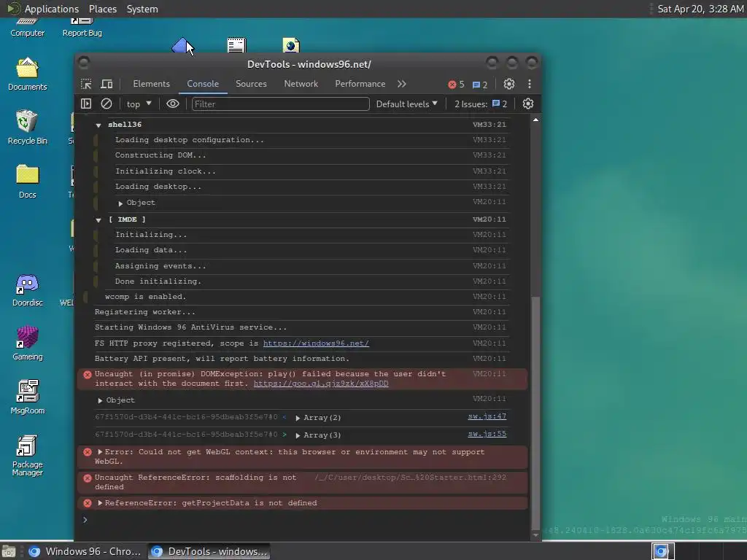Open the Sc...Starter.html:292 source link
This screenshot has height=560, width=747.
click(x=410, y=477)
